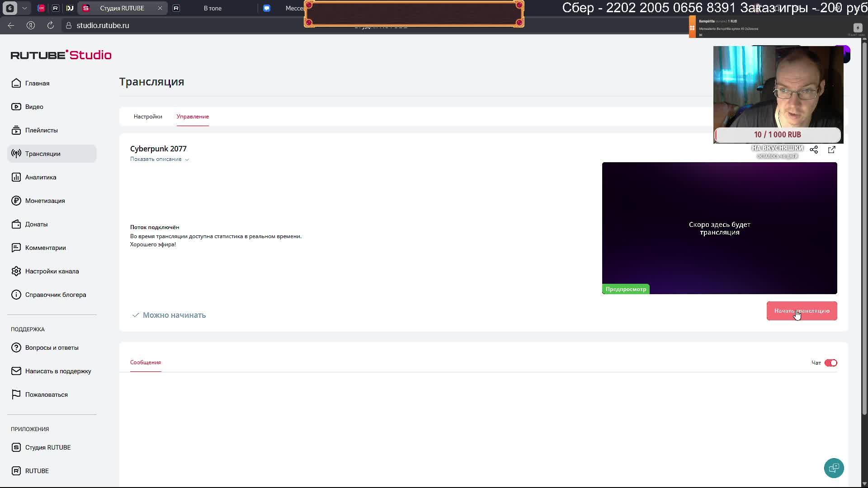Open the Плейлисты sidebar icon
Screen dimensions: 868x488
pyautogui.click(x=16, y=130)
